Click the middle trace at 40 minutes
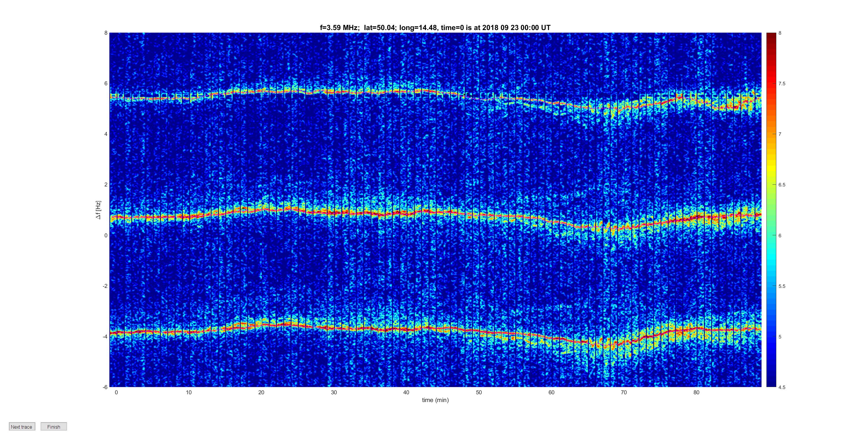The height and width of the screenshot is (435, 868). (x=406, y=213)
